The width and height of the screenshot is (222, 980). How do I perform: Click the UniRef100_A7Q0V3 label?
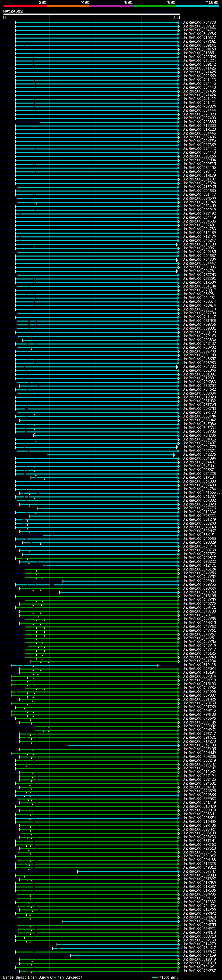tap(199, 504)
